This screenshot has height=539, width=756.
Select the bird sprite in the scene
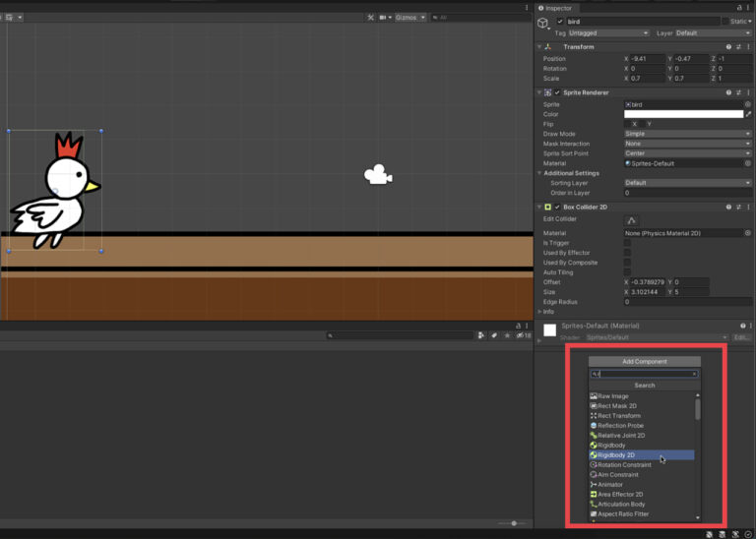[x=55, y=191]
